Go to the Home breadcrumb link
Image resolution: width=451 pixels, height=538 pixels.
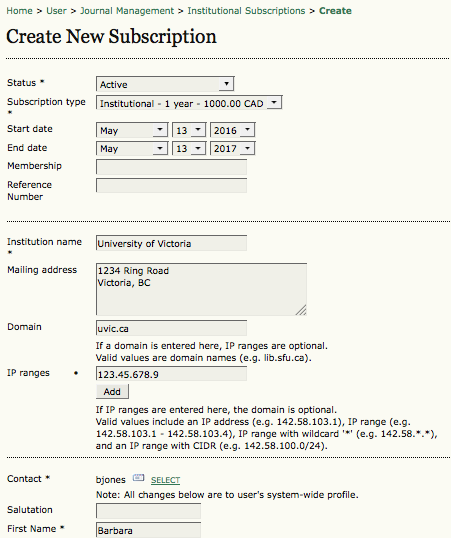point(19,11)
